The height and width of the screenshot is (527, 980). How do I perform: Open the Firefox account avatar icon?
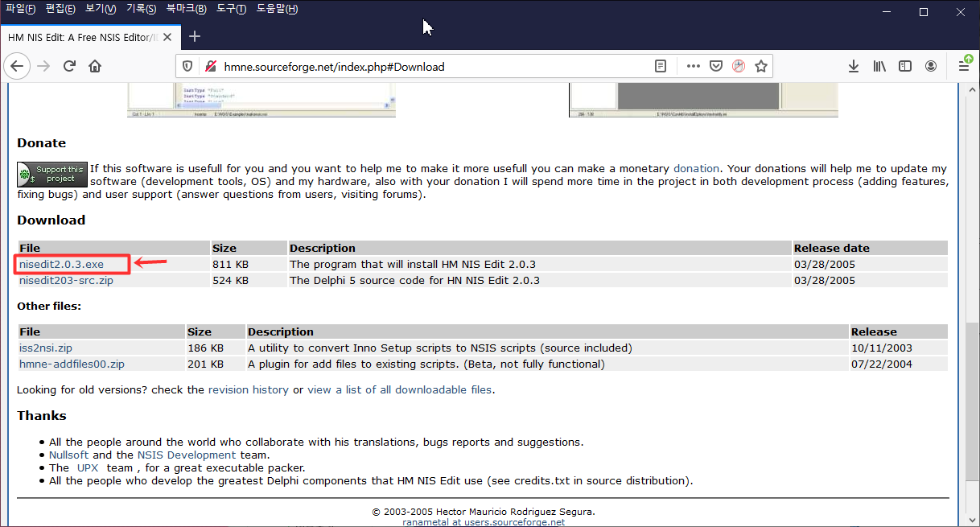pos(931,67)
